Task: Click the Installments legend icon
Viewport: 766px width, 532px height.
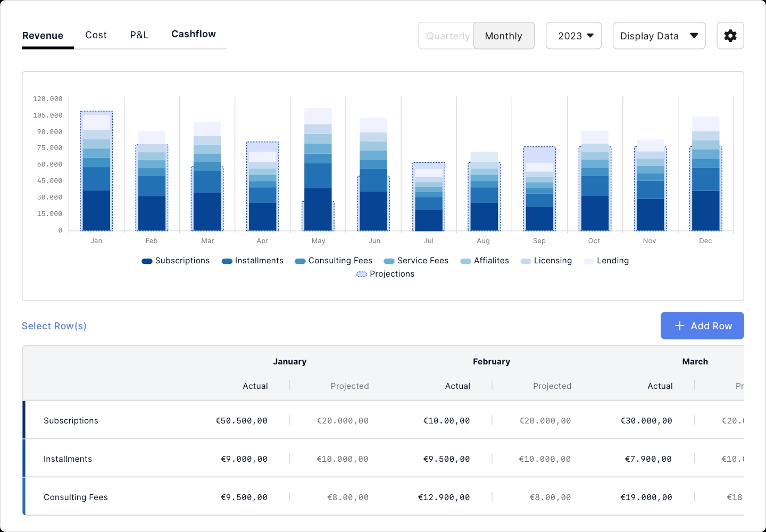Action: [227, 261]
